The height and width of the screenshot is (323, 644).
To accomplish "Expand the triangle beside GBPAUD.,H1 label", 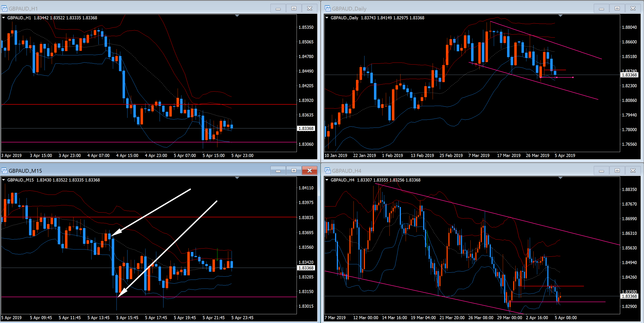I will [4, 18].
